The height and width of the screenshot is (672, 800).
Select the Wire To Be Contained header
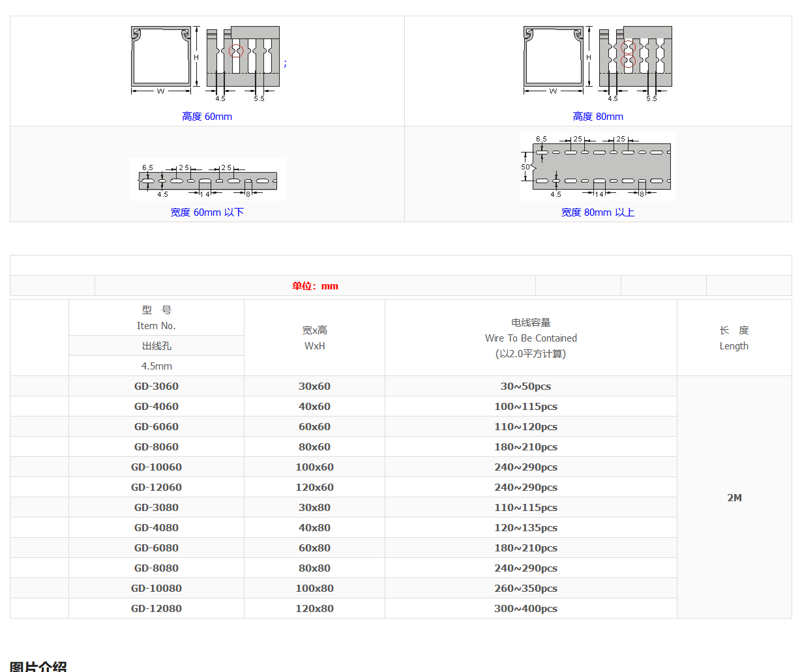[x=531, y=338]
